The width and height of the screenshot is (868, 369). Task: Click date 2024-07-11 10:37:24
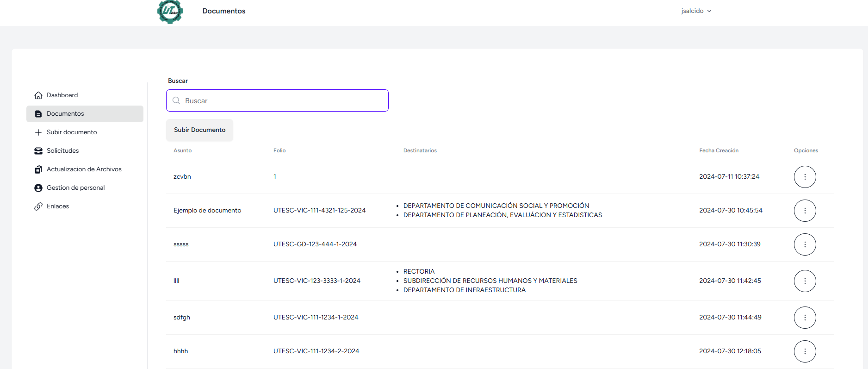pyautogui.click(x=729, y=177)
